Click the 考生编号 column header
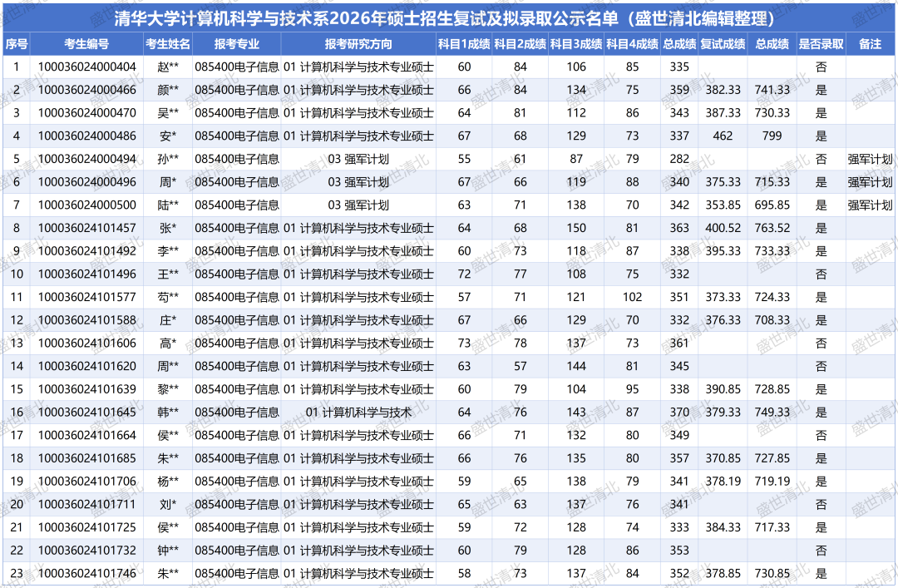 coord(86,44)
